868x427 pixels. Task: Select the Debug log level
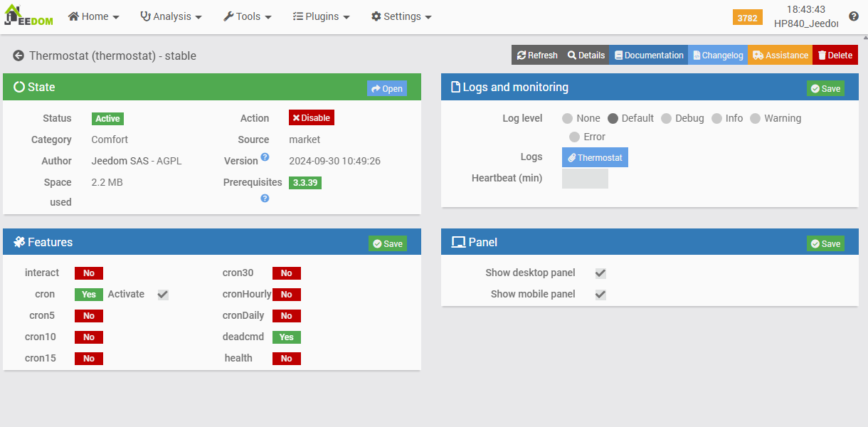click(666, 119)
